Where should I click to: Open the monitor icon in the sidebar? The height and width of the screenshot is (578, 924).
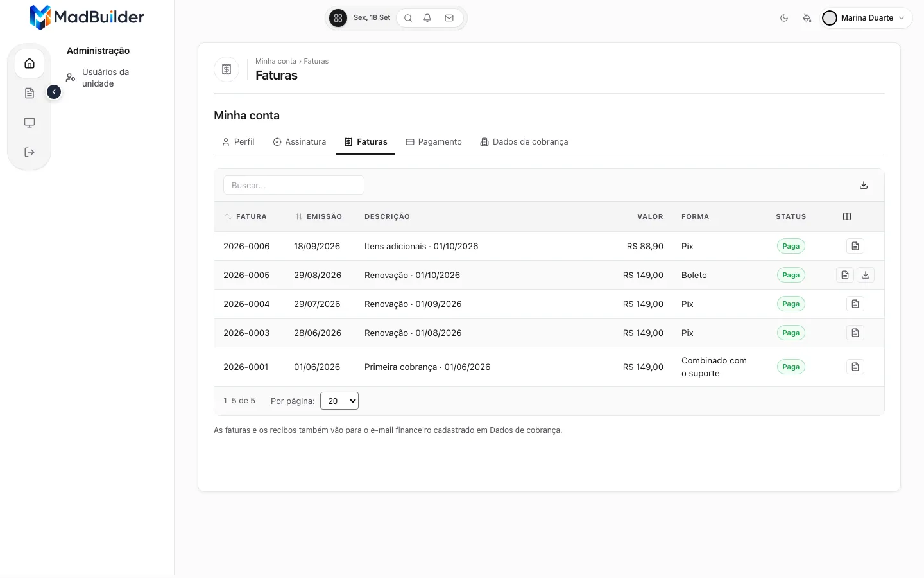[x=30, y=123]
